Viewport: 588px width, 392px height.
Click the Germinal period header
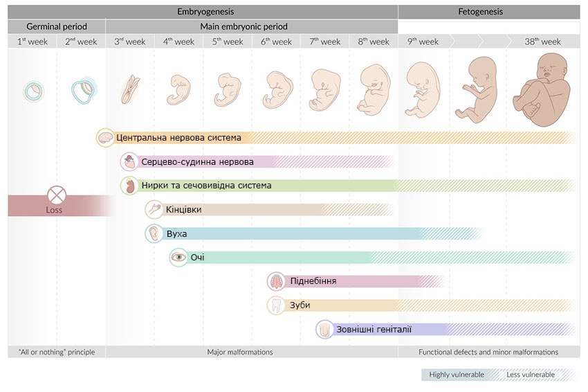[x=57, y=26]
